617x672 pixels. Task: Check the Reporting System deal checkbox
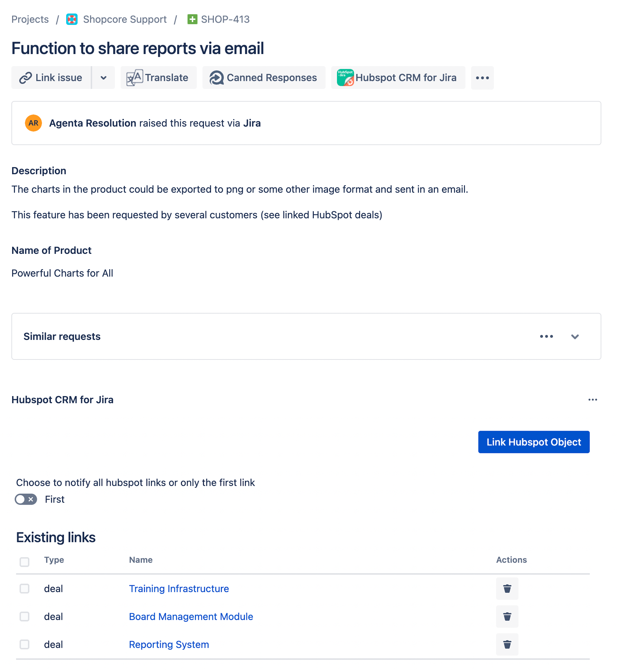point(25,644)
